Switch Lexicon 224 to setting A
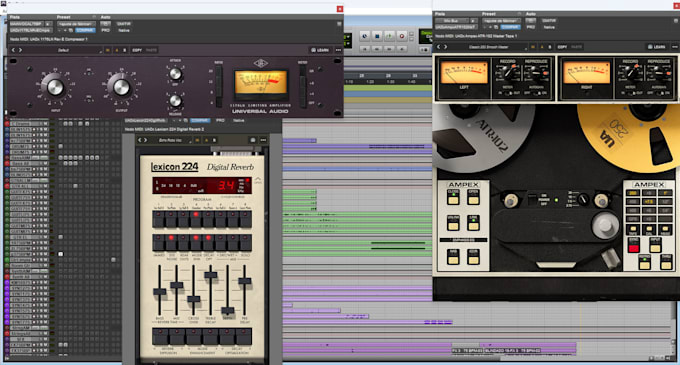Screen dimensions: 680x365 (206, 140)
